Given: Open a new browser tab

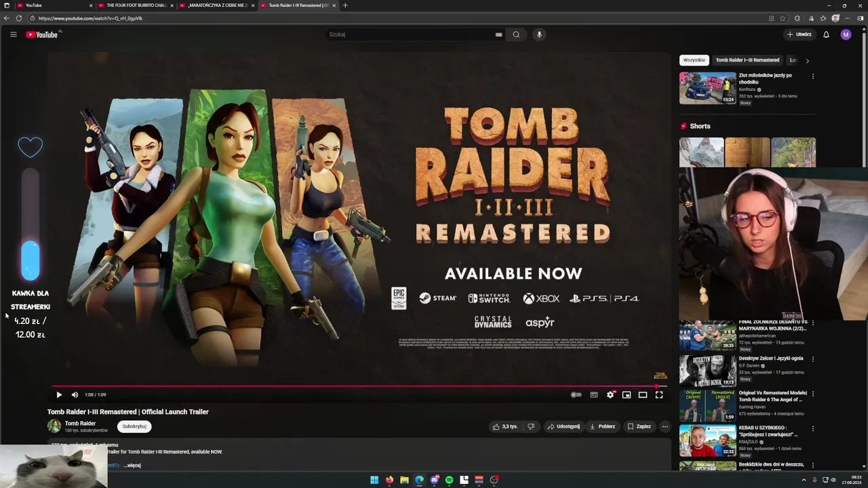Looking at the screenshot, I should 345,5.
